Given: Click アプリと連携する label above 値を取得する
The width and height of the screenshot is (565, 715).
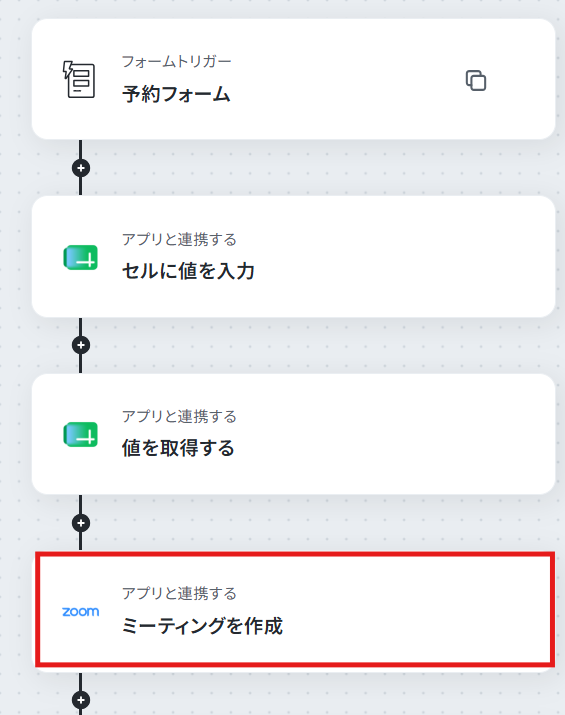Looking at the screenshot, I should pyautogui.click(x=179, y=416).
